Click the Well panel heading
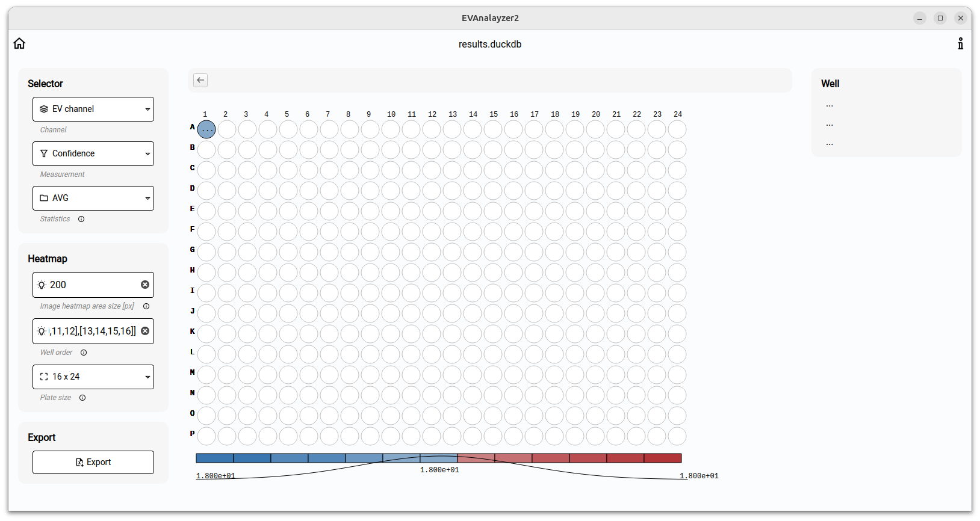Viewport: 980px width, 521px height. [830, 84]
